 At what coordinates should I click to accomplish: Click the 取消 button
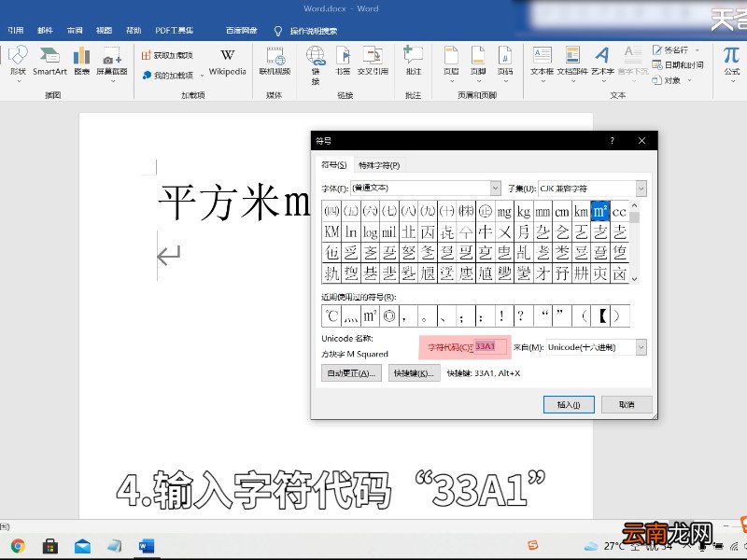[x=627, y=405]
